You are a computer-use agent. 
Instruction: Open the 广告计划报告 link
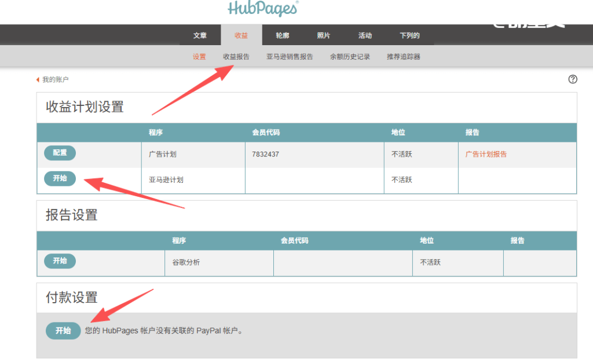[x=487, y=155]
